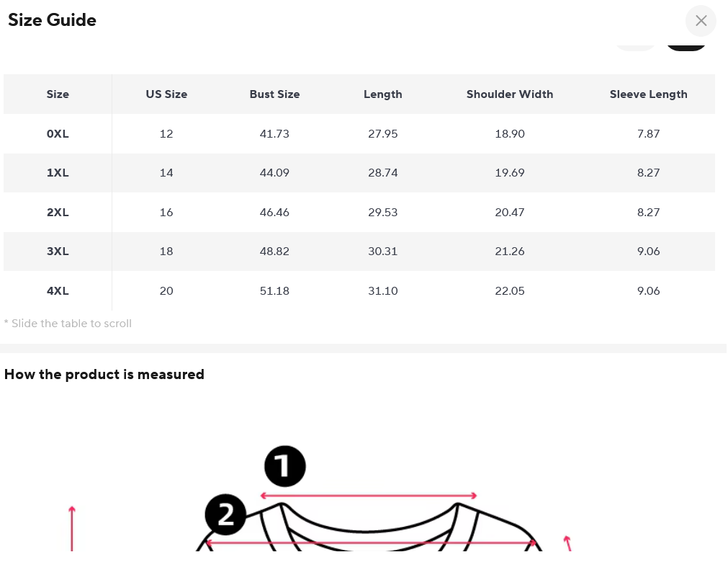
Task: Select the 0XL size row label
Action: point(58,134)
